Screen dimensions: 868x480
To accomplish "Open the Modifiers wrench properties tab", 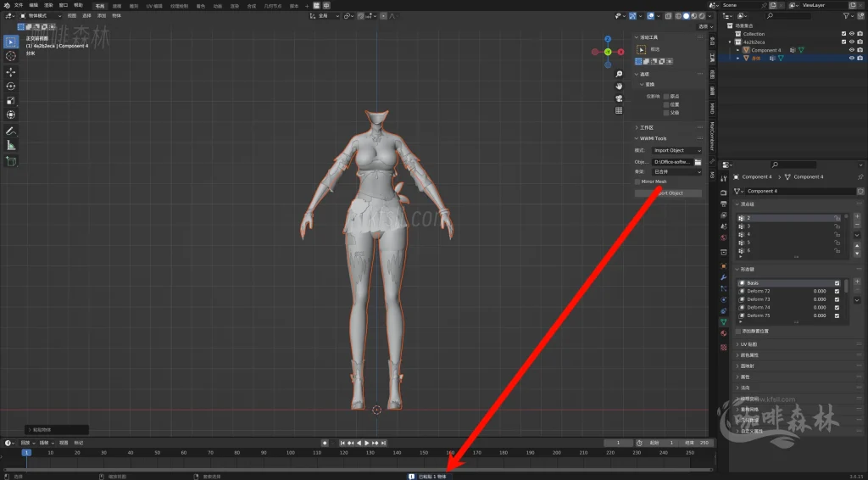I will tap(724, 276).
